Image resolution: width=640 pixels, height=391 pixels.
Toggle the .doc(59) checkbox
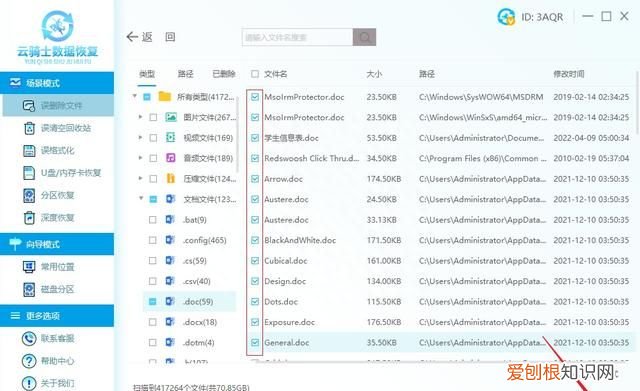pyautogui.click(x=152, y=302)
